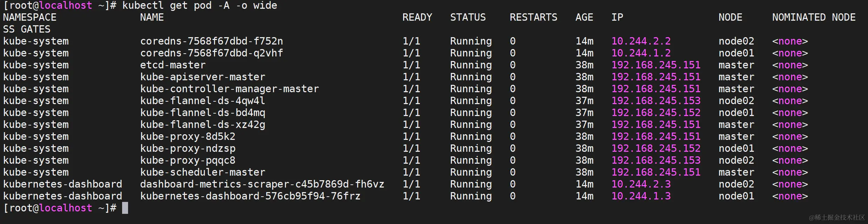Click pod name kube-flannel-ds-4qw4l
The width and height of the screenshot is (868, 224).
tap(203, 101)
